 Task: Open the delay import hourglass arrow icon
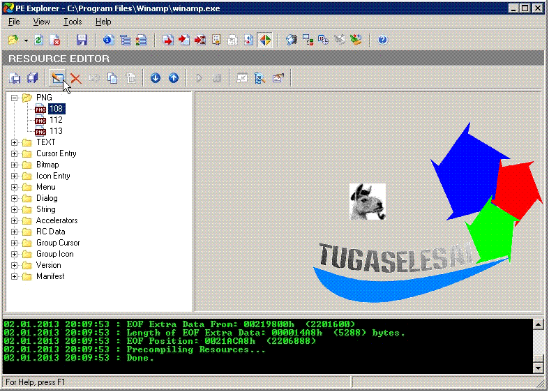click(x=200, y=40)
